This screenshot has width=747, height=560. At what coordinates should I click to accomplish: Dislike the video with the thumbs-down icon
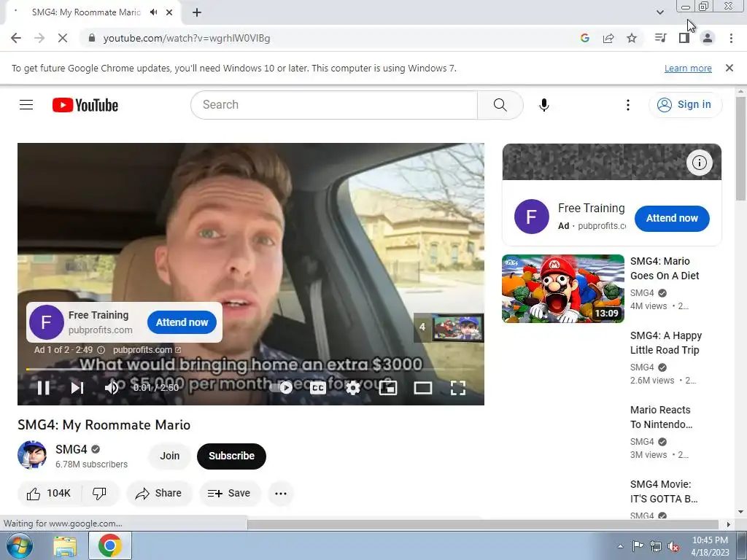click(x=99, y=494)
